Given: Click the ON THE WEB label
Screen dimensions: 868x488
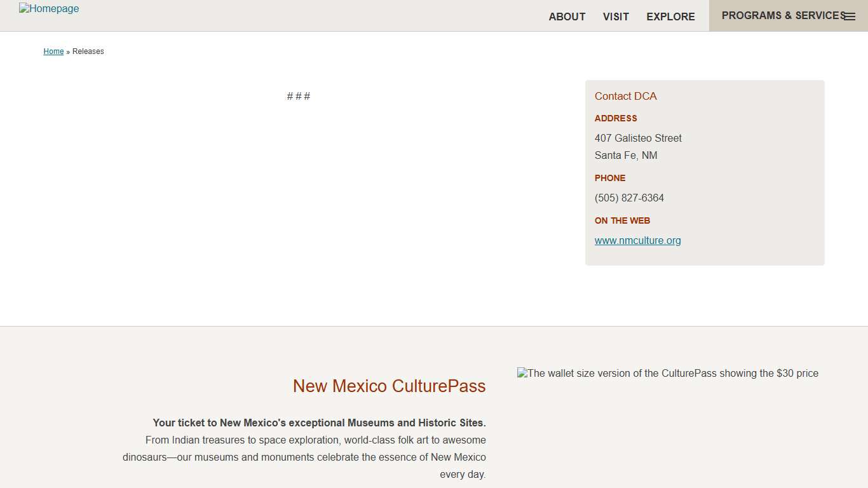Looking at the screenshot, I should pyautogui.click(x=622, y=220).
